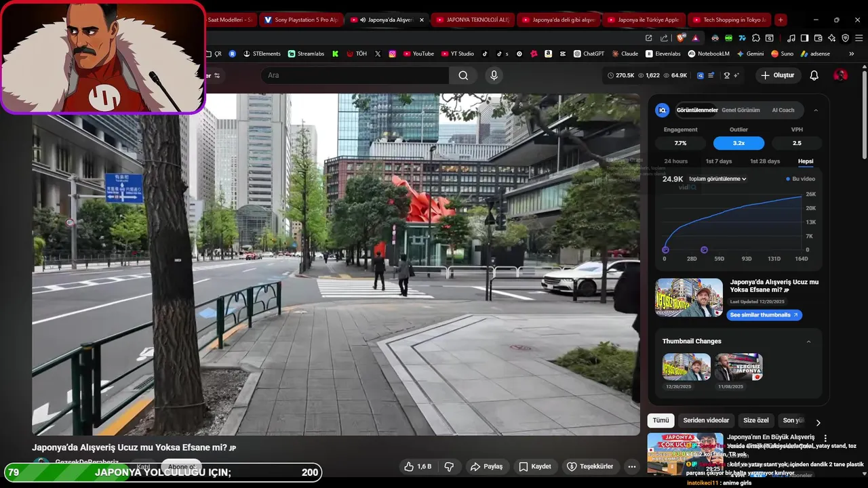Open Suno bookmark
Screen dimensions: 868x488
(x=782, y=54)
